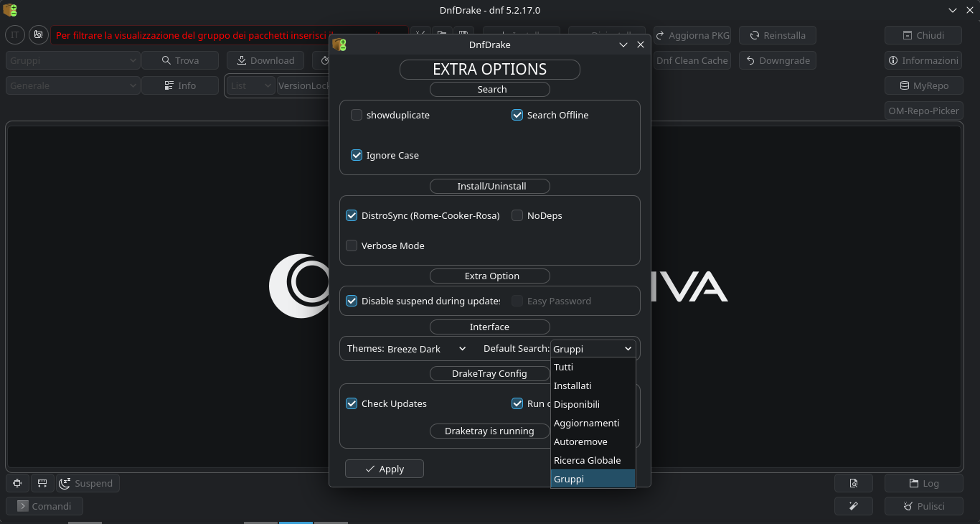Click the IT language round icon
Viewport: 980px width, 524px height.
coord(15,34)
